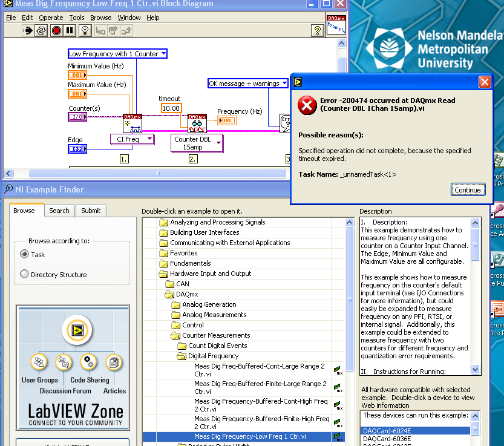The width and height of the screenshot is (504, 446).
Task: Select Meas Dig Frequency-Low Freq 1 Ctr.vi
Action: (x=250, y=436)
